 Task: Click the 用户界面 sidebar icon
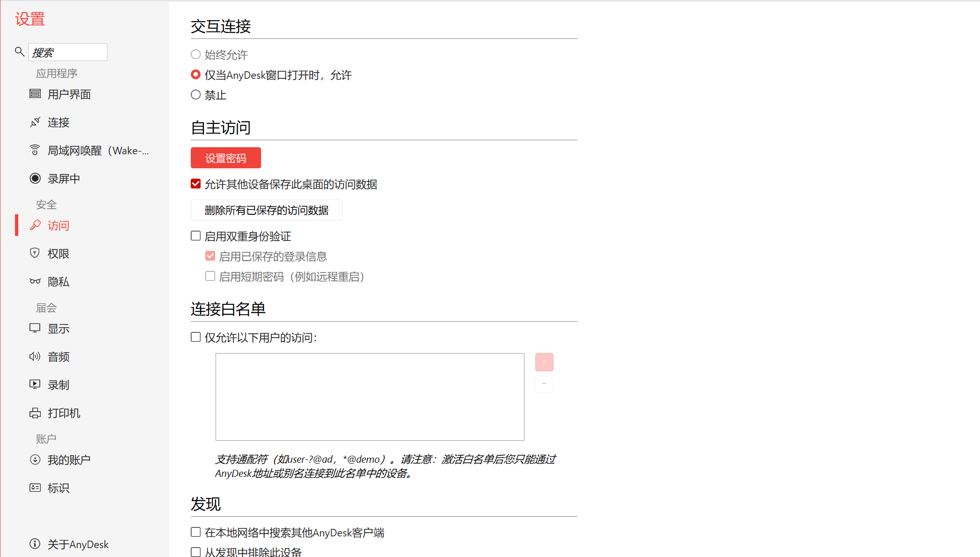(x=35, y=94)
